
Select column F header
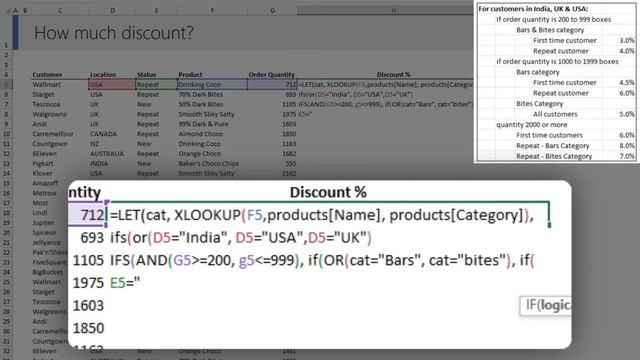pyautogui.click(x=212, y=11)
